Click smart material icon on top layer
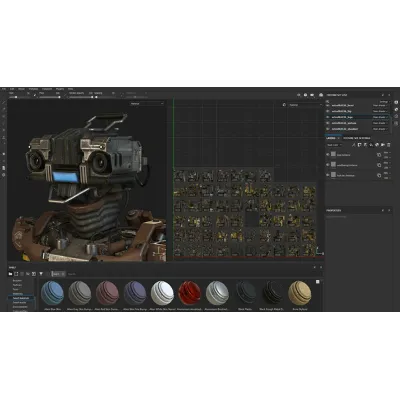The width and height of the screenshot is (400, 400). point(379,155)
